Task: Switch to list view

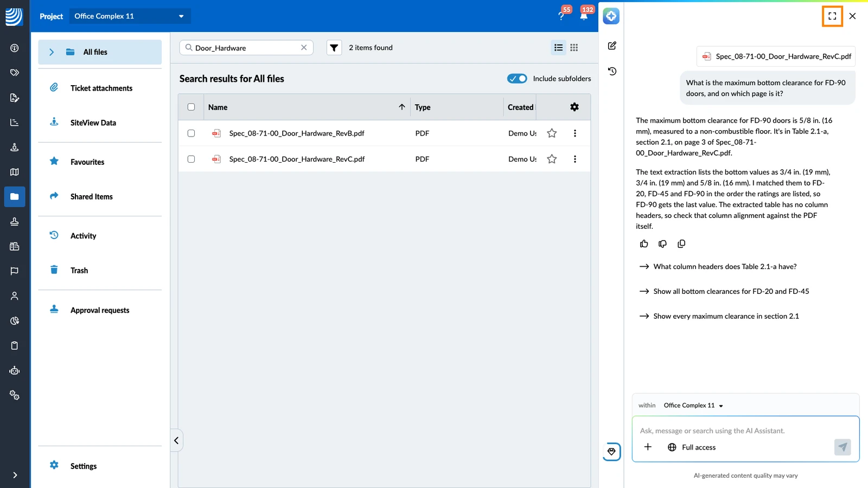Action: click(x=558, y=48)
